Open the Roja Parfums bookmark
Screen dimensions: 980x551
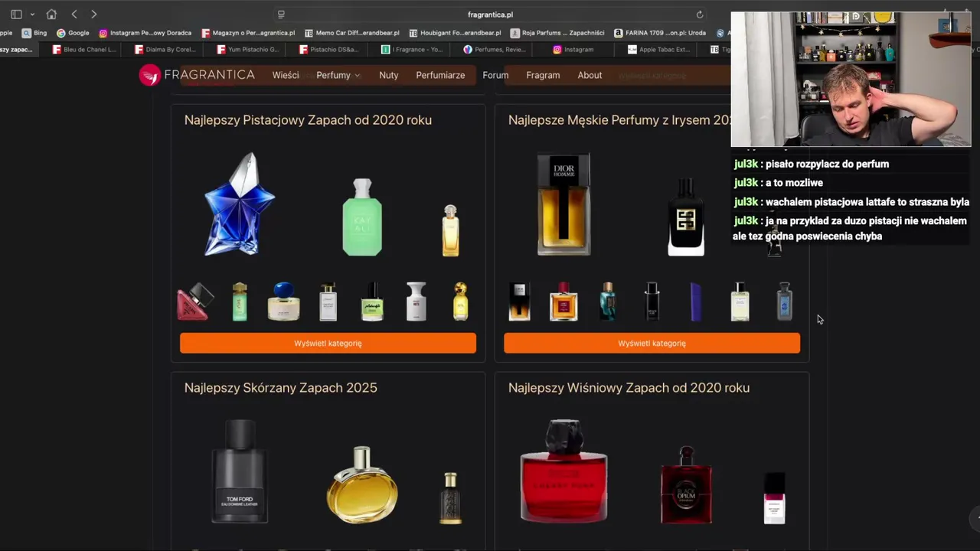point(557,33)
